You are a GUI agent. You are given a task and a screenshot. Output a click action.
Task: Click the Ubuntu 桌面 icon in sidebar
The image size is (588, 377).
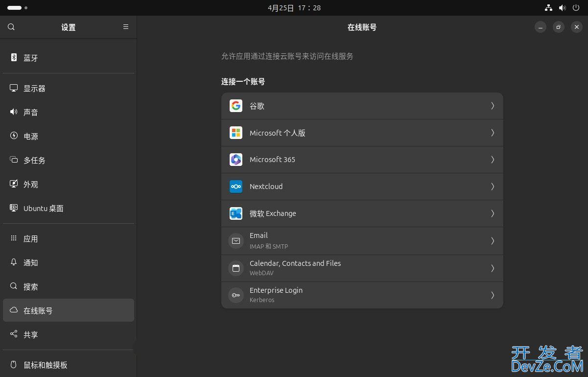click(14, 208)
